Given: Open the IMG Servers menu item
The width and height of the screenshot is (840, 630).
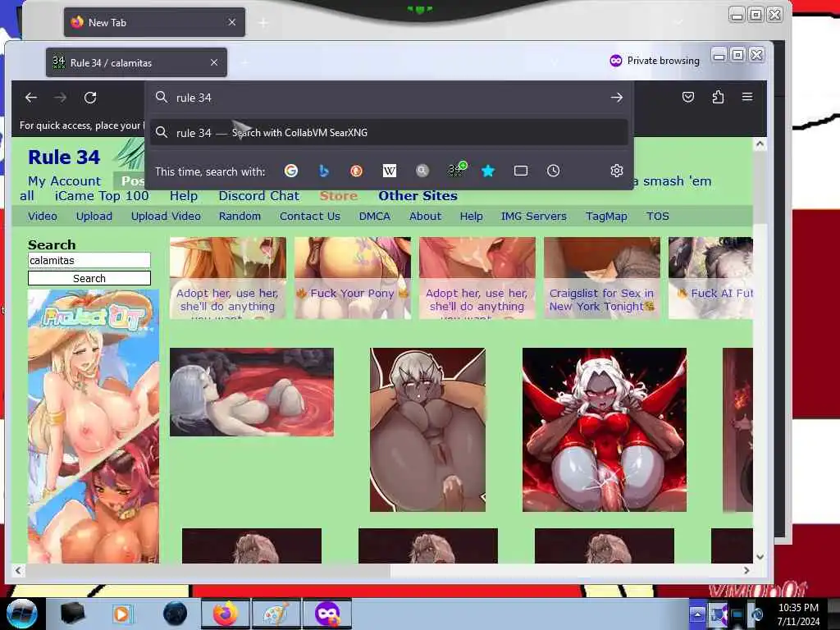Looking at the screenshot, I should point(533,217).
